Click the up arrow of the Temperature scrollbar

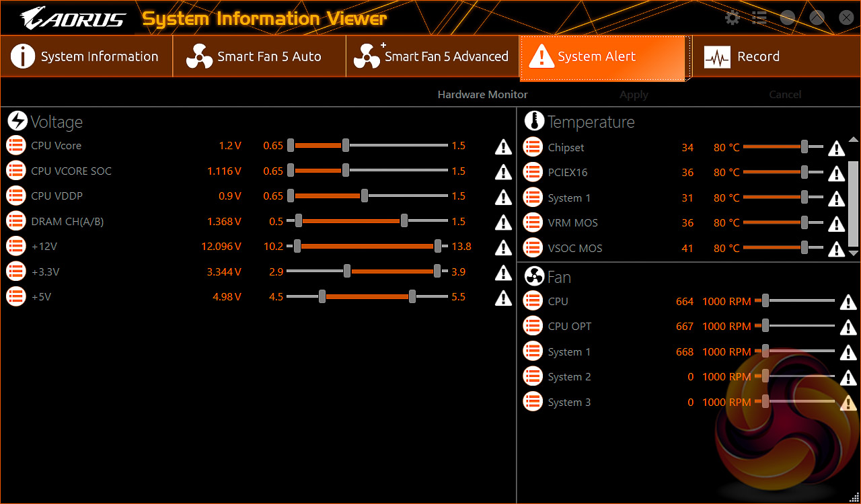point(854,140)
